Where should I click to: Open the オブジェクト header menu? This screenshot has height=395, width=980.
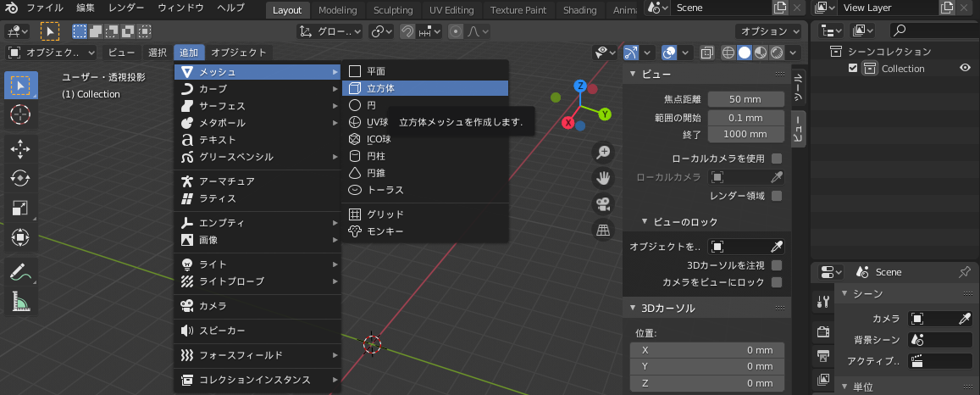click(x=239, y=53)
